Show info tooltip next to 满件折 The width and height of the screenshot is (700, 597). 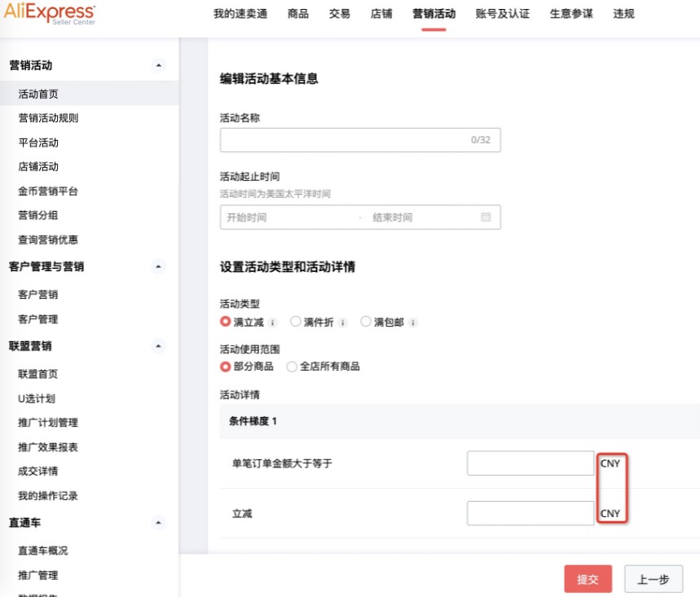click(342, 323)
